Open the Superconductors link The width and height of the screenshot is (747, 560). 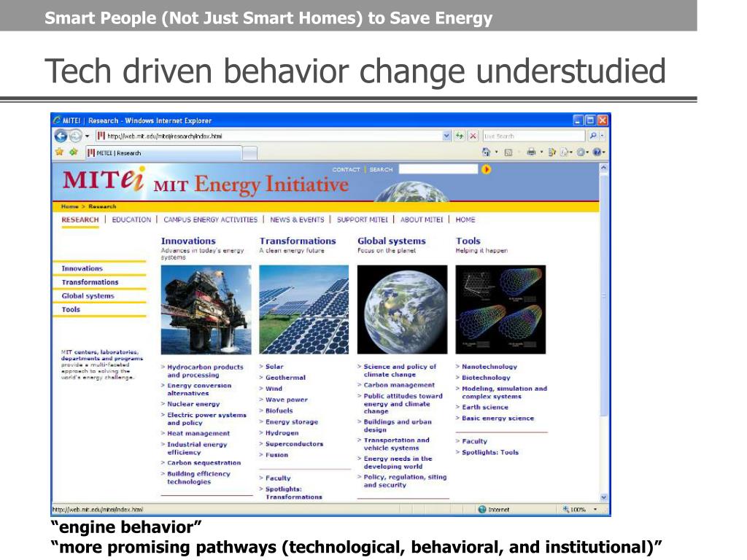tap(294, 444)
